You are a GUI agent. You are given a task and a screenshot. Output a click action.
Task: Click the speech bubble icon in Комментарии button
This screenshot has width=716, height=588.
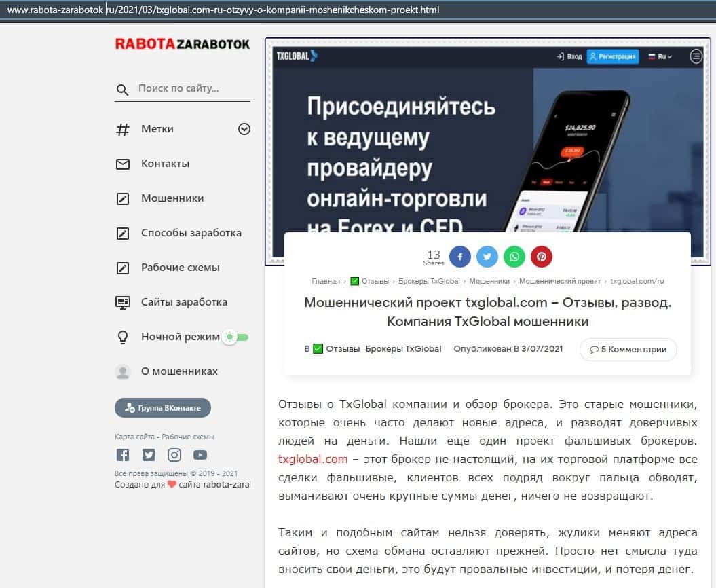(594, 350)
